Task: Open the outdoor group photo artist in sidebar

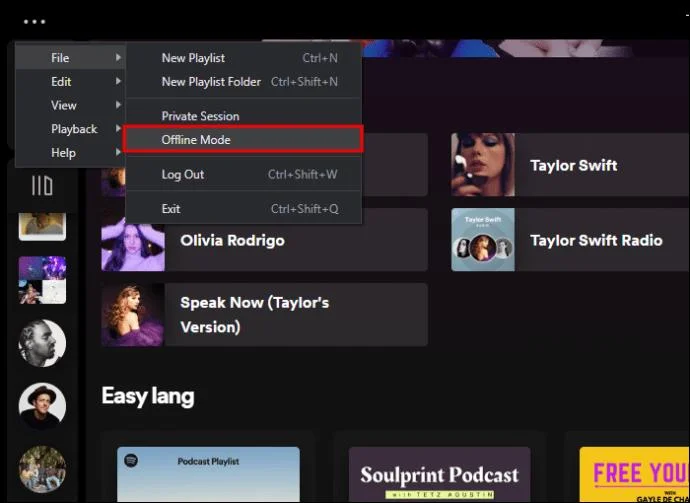Action: [x=42, y=469]
